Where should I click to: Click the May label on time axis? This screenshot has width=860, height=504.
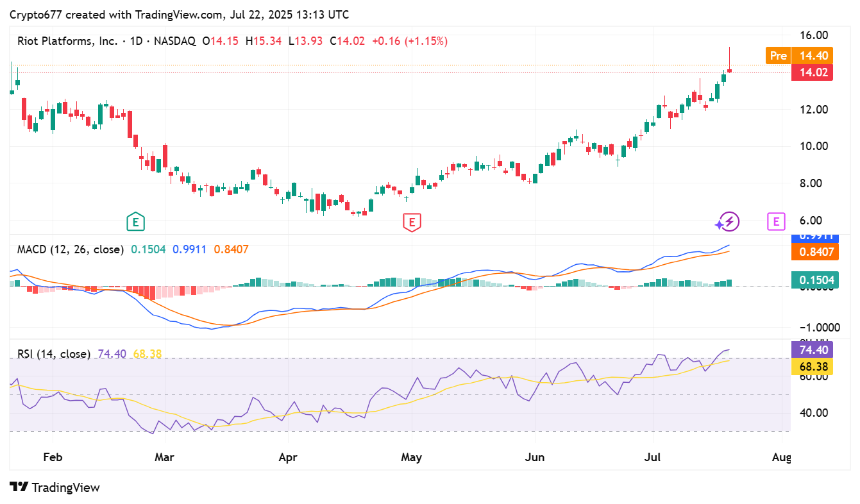pyautogui.click(x=411, y=457)
